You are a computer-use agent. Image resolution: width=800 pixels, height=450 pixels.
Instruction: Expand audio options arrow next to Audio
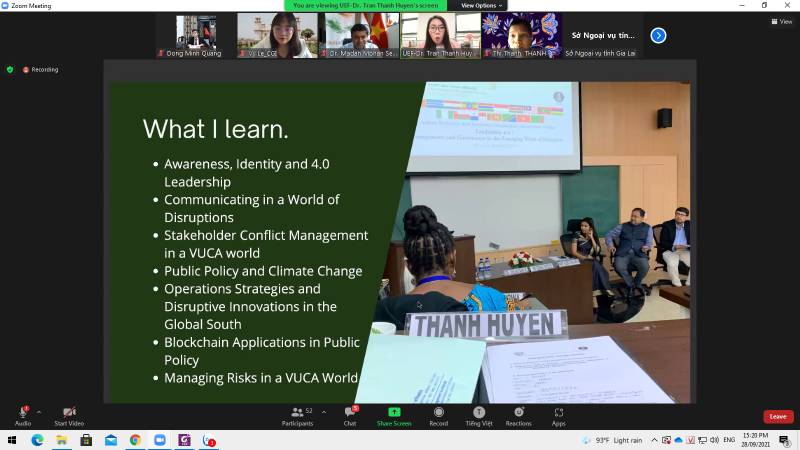[39, 411]
